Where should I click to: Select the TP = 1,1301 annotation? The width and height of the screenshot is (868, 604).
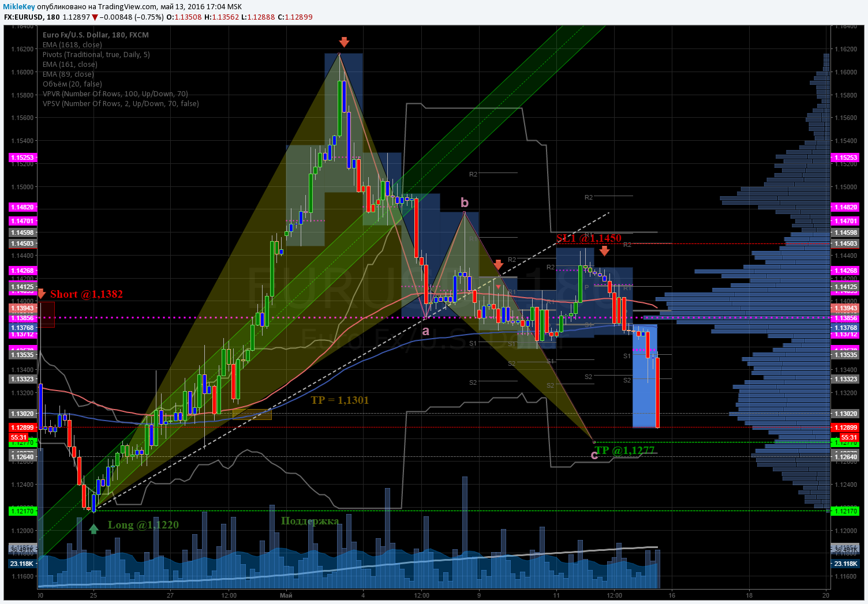tap(339, 400)
